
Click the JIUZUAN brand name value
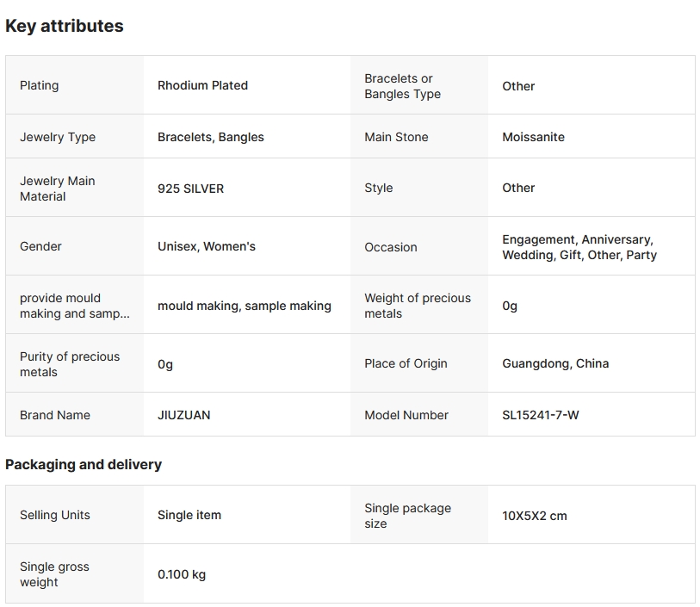(184, 415)
